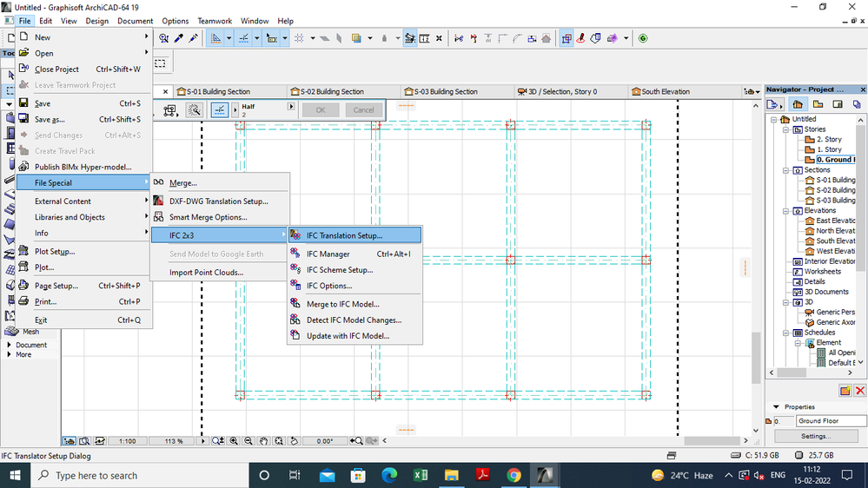
Task: Click the find and select magnifier icon
Action: [164, 38]
